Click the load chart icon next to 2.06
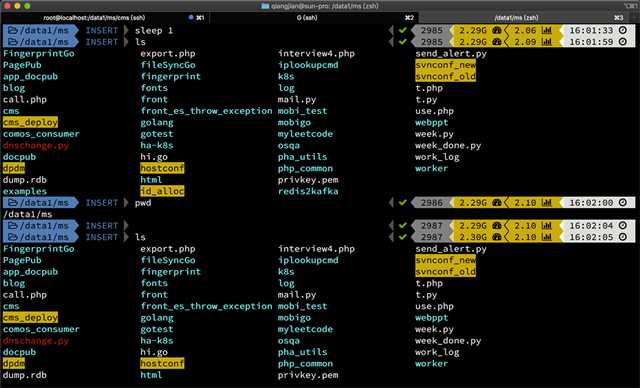The image size is (640, 388). point(547,30)
